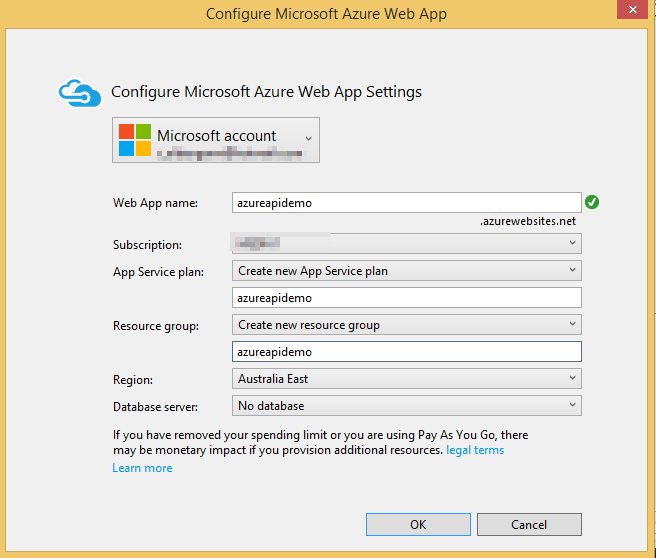Click the green validation checkmark icon
The height and width of the screenshot is (558, 656).
[x=592, y=202]
